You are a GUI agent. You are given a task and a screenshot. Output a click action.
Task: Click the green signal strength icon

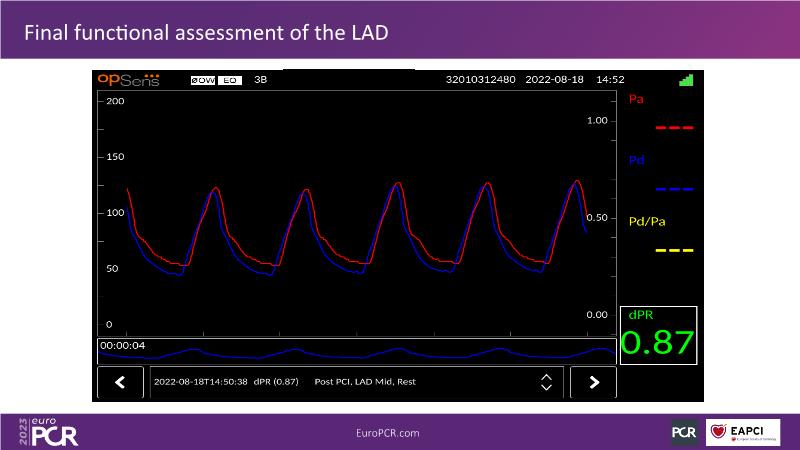coord(685,80)
